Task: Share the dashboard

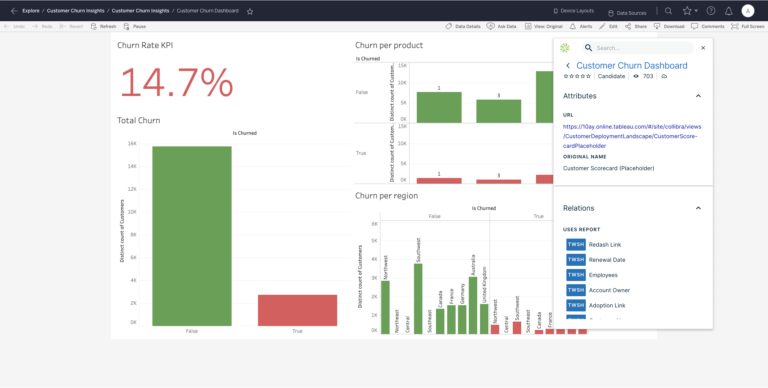Action: [636, 26]
